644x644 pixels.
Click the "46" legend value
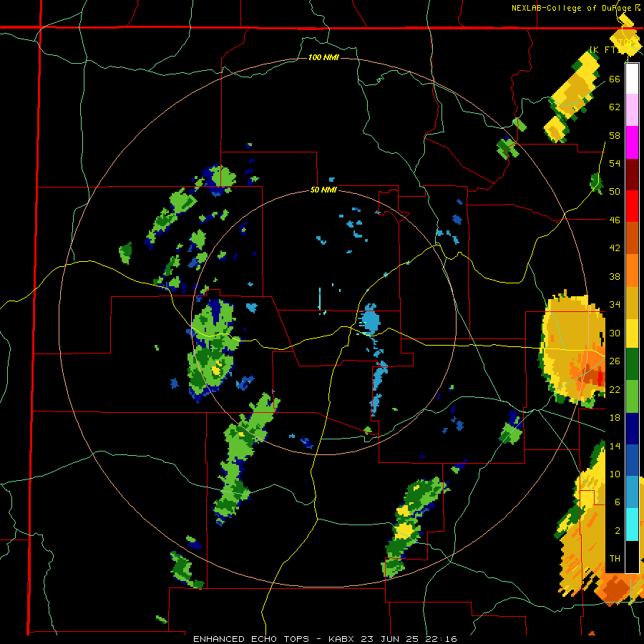pos(615,220)
